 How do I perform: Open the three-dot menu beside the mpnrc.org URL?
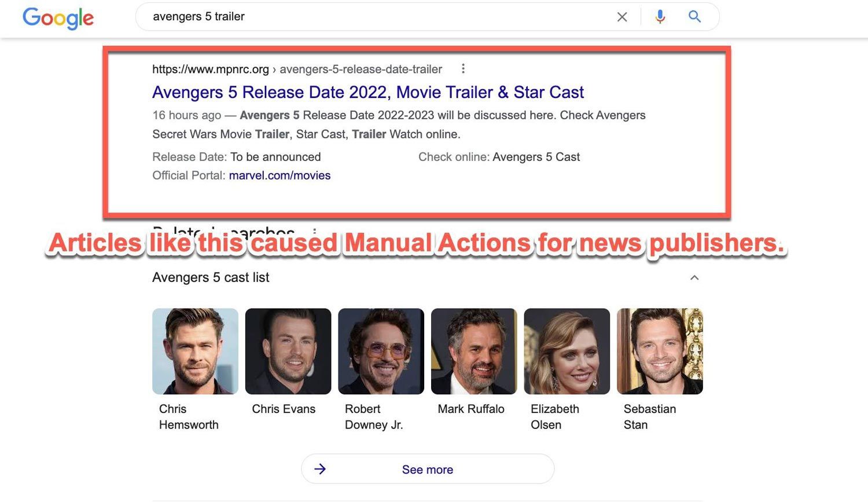(x=463, y=69)
